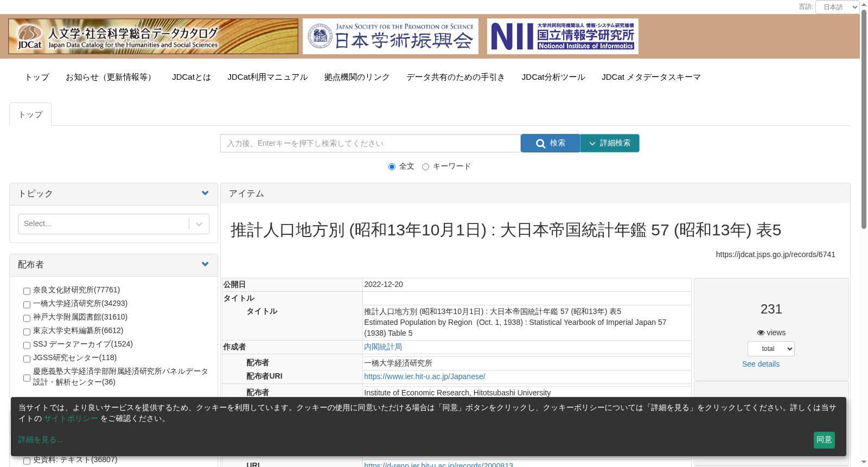Check 奈良文化財研究所(77761) checkbox
The height and width of the screenshot is (467, 868).
tap(27, 291)
